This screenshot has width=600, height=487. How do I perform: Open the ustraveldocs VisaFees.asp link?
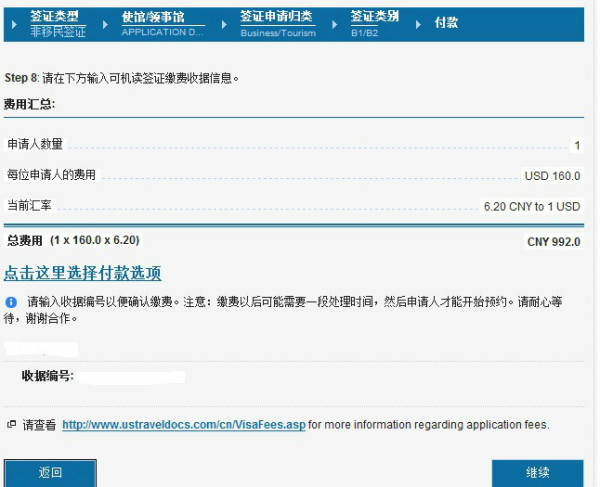click(x=183, y=425)
